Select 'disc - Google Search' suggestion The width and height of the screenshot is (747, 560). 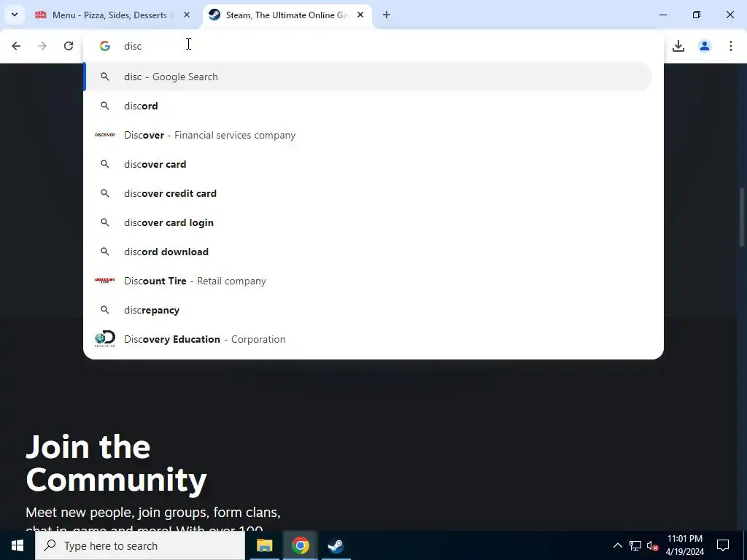click(368, 77)
